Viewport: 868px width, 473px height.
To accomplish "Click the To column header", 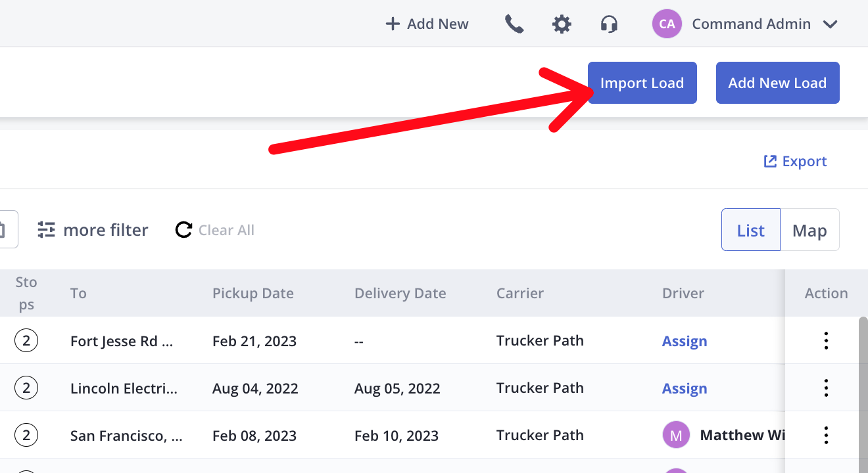I will 78,293.
